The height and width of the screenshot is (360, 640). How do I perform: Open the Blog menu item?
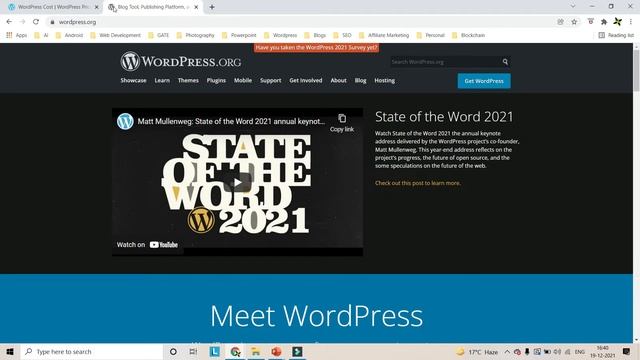coord(360,80)
